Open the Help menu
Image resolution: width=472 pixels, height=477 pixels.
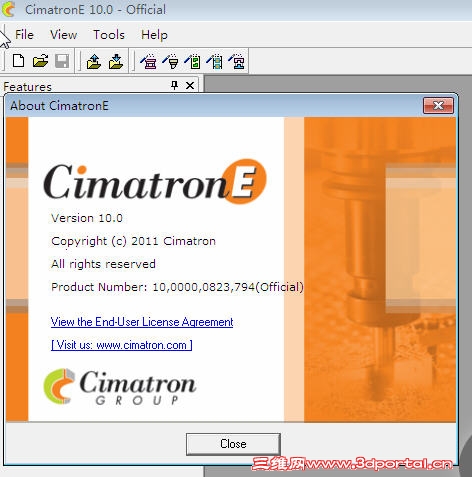pos(154,35)
